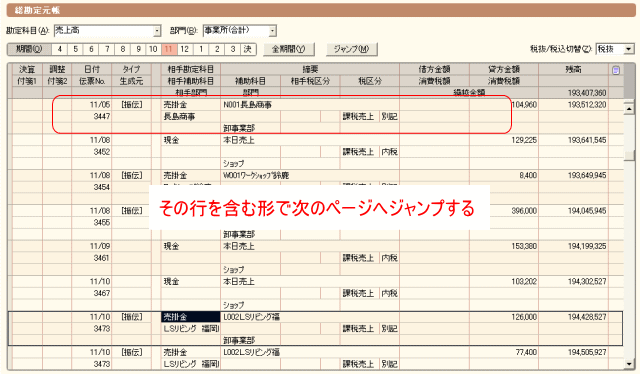Screen dimensions: 640x374
Task: Click amount 103,202
Action: point(524,282)
